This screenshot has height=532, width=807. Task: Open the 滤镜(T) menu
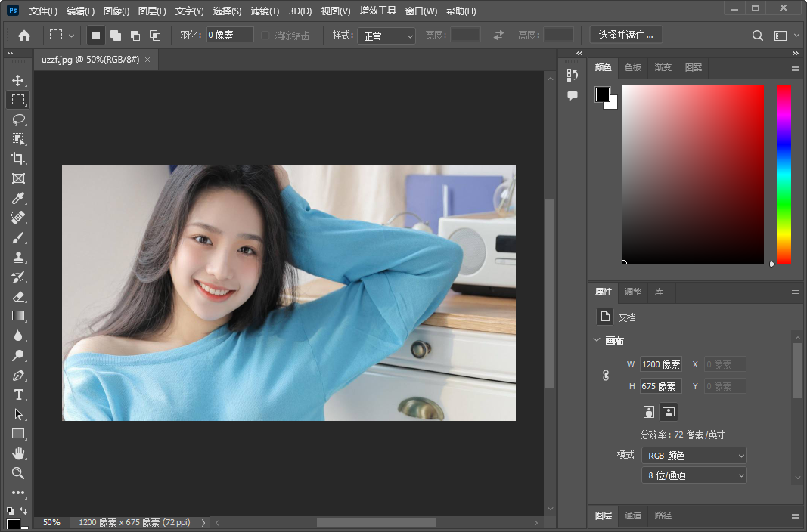click(265, 11)
